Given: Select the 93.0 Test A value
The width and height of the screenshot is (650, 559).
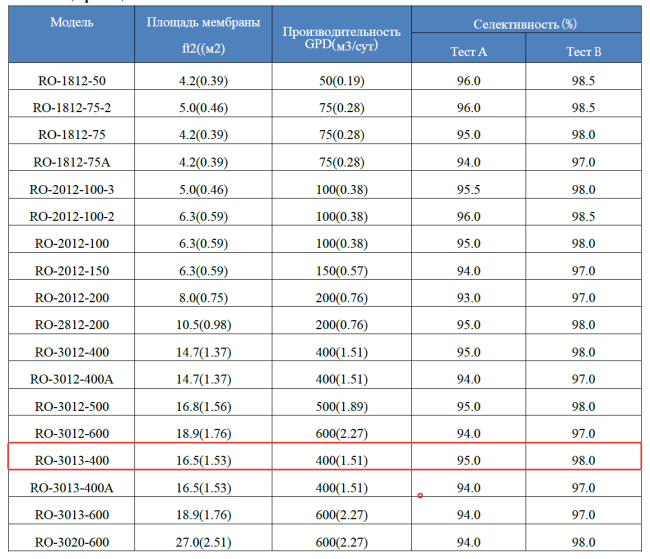Looking at the screenshot, I should [470, 297].
